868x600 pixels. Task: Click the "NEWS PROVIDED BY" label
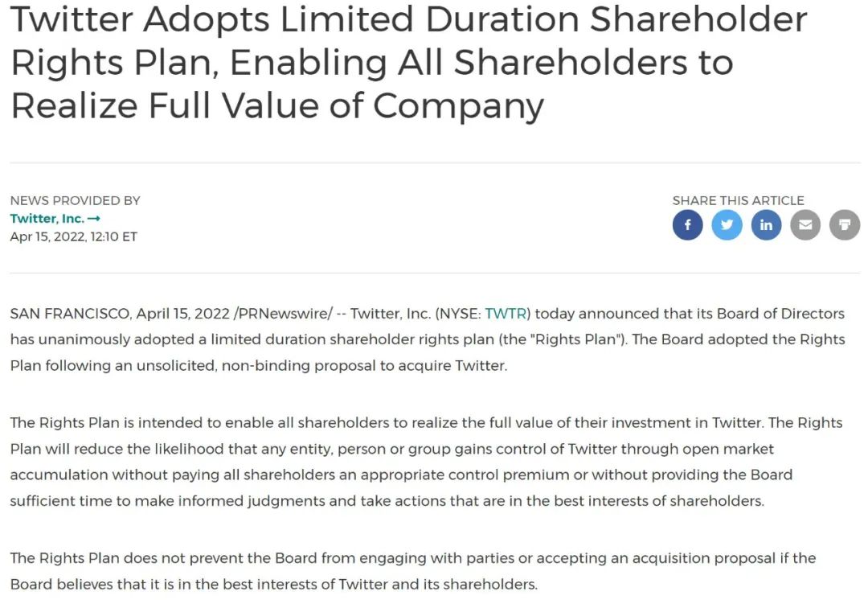tap(75, 200)
